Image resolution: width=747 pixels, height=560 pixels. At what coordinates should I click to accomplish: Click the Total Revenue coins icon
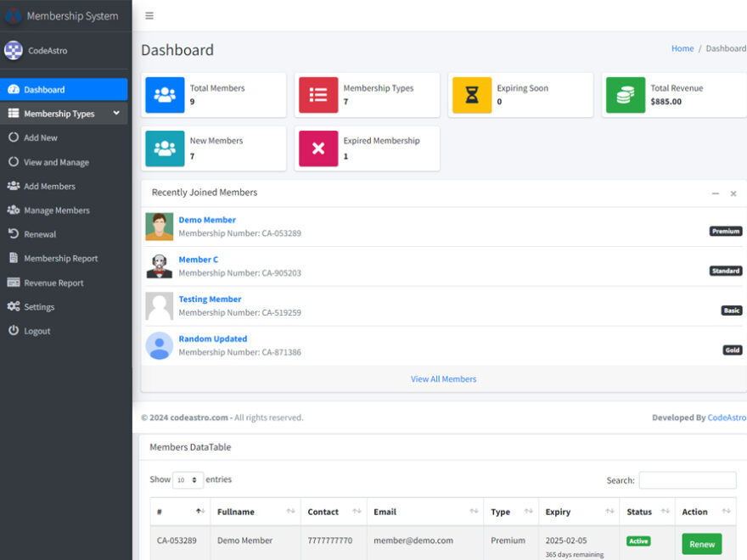pos(624,94)
